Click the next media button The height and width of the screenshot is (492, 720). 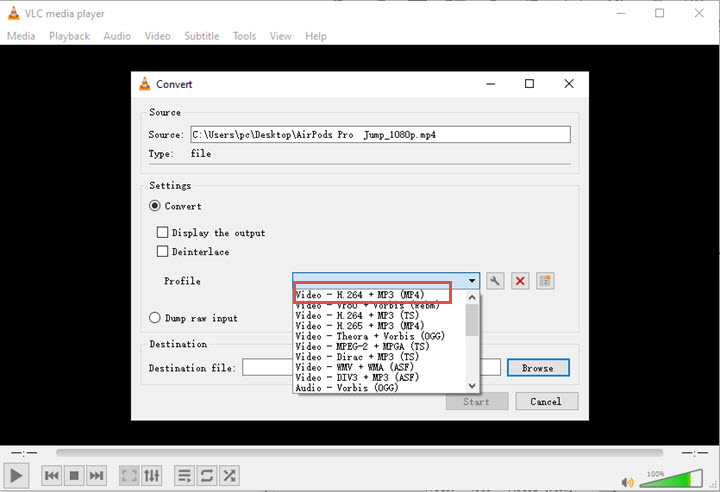pyautogui.click(x=96, y=475)
